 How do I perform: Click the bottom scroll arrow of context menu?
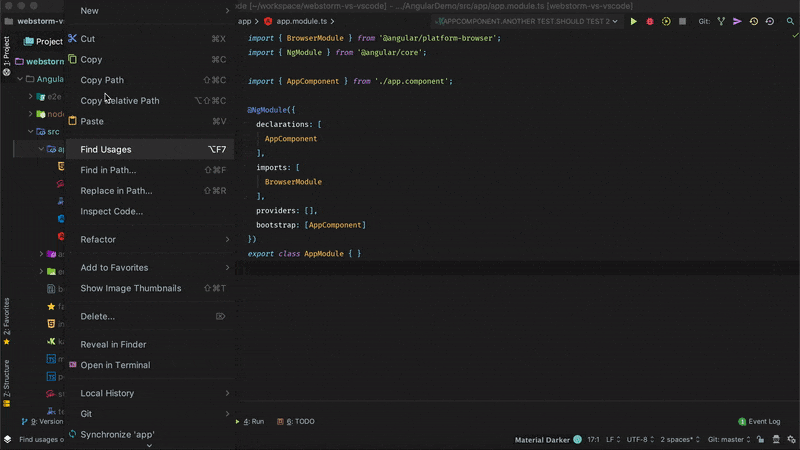(149, 445)
